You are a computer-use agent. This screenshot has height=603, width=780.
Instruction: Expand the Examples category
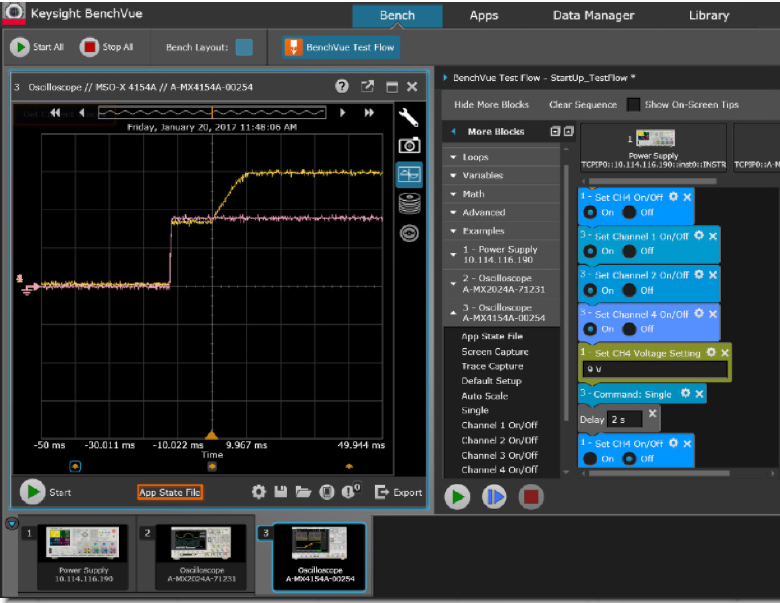point(501,231)
